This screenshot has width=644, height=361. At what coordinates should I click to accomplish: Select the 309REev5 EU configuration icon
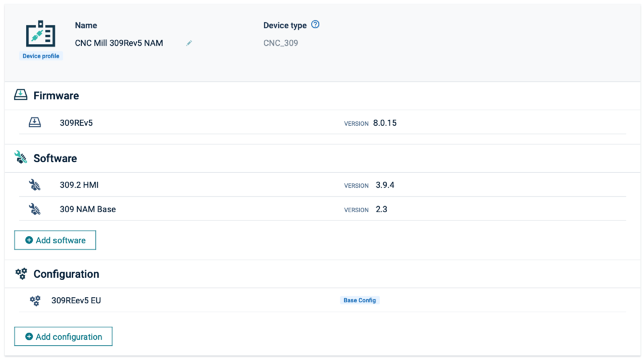35,300
